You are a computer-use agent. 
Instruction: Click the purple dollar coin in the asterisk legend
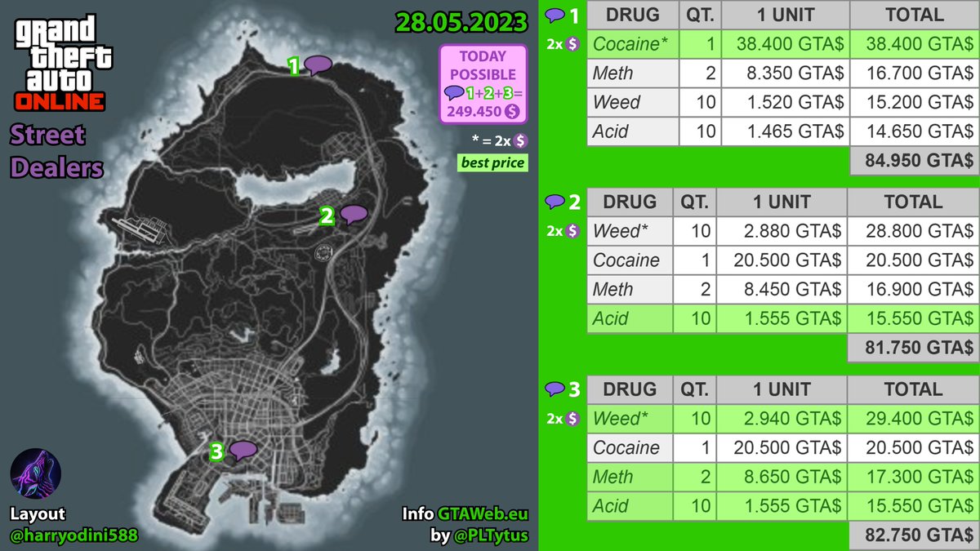click(520, 140)
